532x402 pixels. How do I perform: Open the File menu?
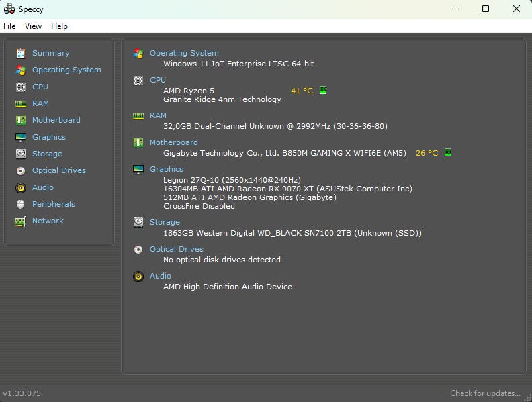click(x=9, y=26)
